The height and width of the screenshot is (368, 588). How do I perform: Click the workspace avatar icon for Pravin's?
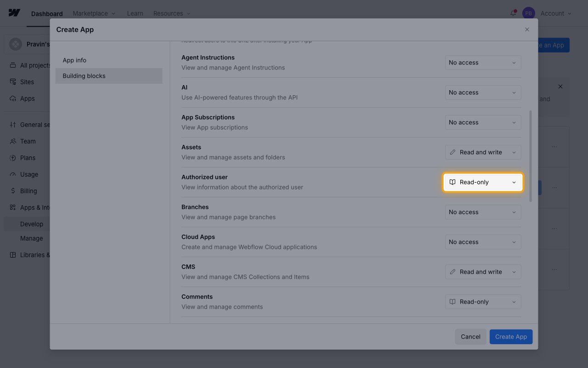pos(16,44)
